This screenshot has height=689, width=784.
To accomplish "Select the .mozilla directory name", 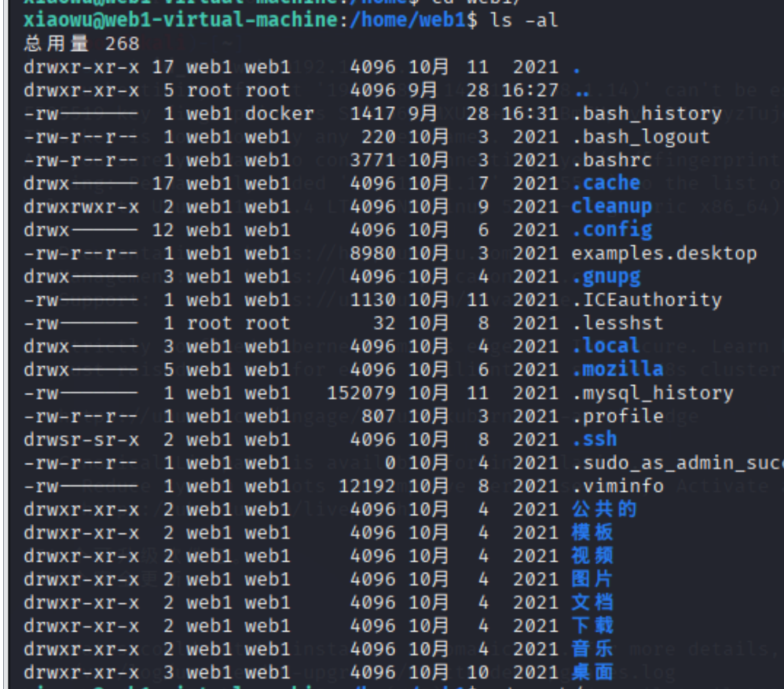I will (x=617, y=369).
